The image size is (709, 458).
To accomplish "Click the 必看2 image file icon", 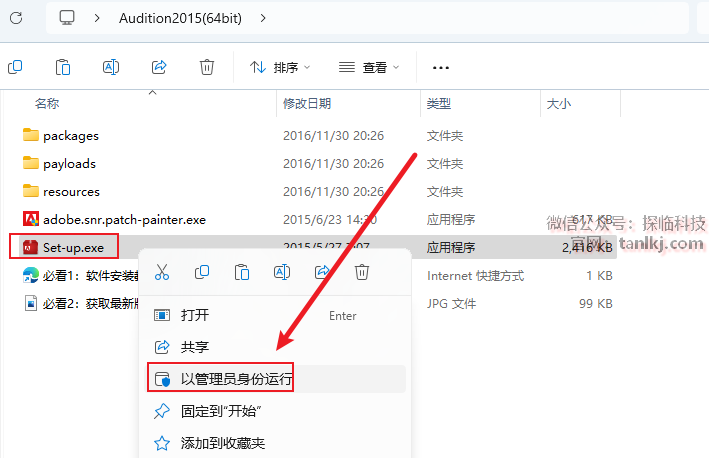I will [31, 303].
